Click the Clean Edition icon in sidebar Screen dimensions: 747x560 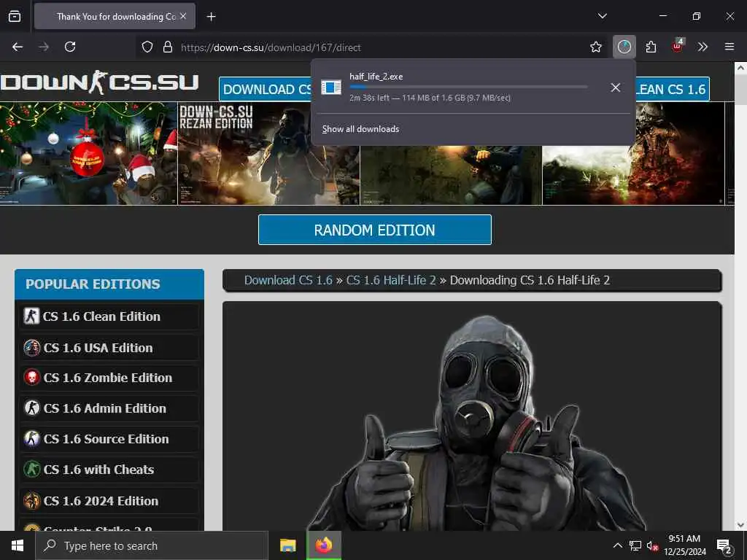(31, 316)
